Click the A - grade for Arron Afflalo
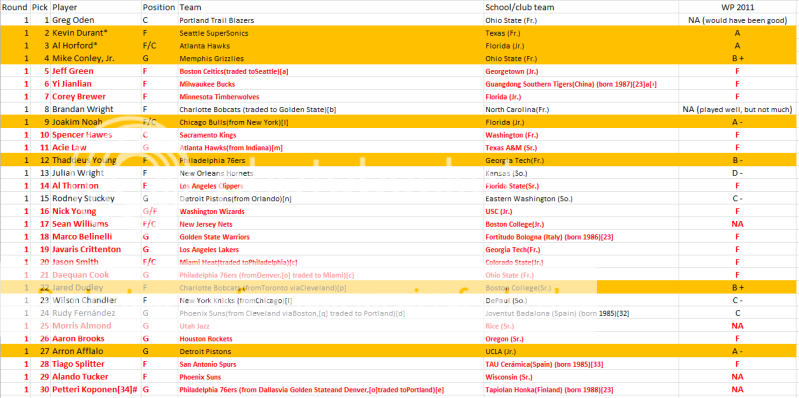Viewport: 799px width, 398px height. pos(737,352)
